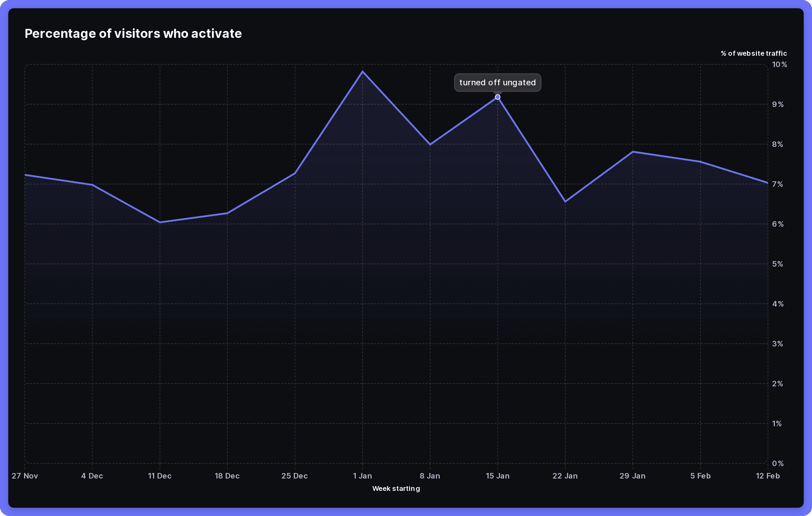Select the '22 Jan' x-axis tick label

click(565, 476)
